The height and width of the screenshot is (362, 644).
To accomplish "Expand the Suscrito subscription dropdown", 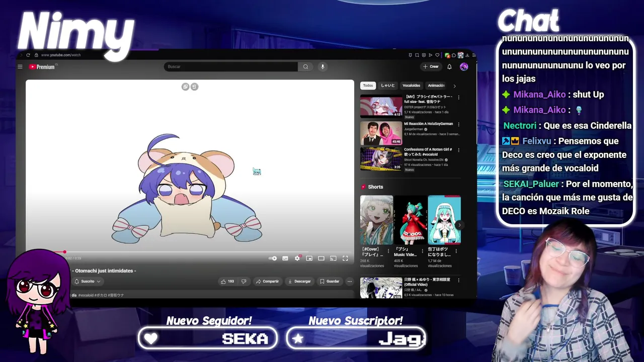I will coord(88,282).
